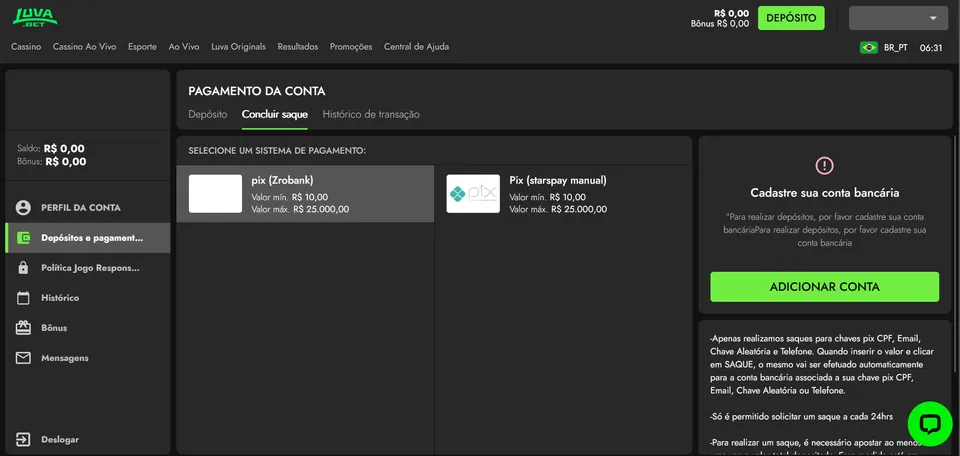This screenshot has width=960, height=456.
Task: Open the BR_PT language selector
Action: 884,48
